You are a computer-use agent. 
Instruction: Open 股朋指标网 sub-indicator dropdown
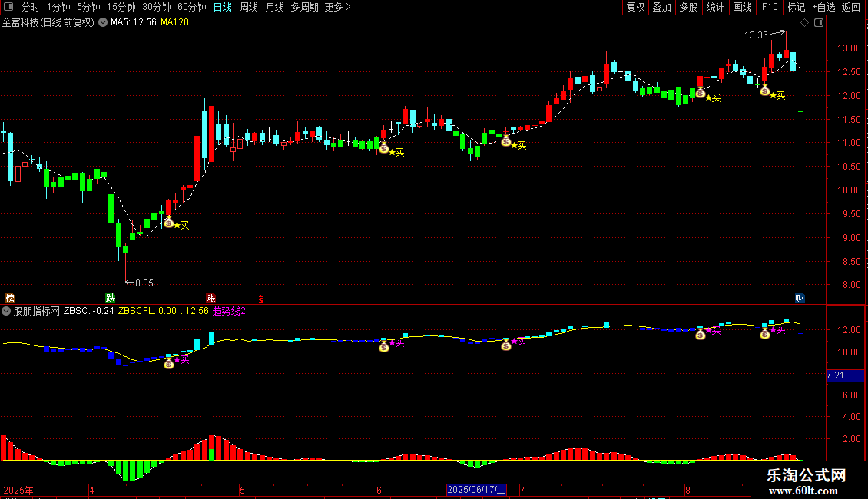point(6,311)
